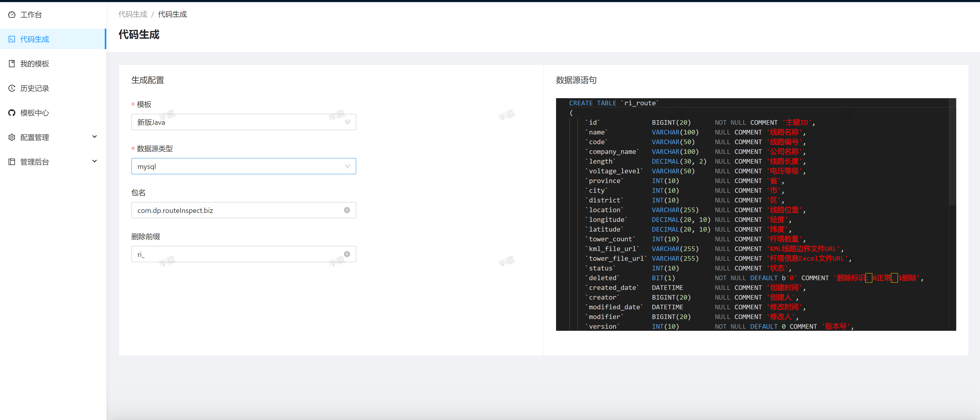Click the `version` column line

tap(719, 326)
